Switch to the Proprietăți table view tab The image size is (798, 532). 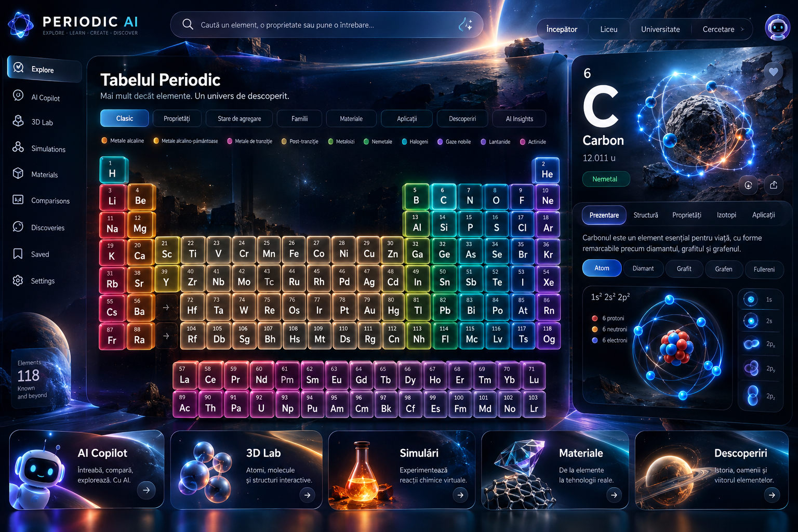point(177,118)
